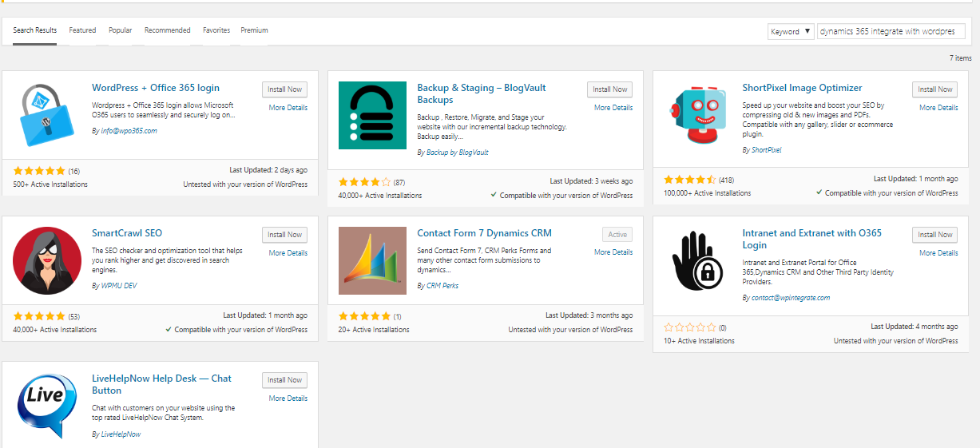Image resolution: width=980 pixels, height=448 pixels.
Task: Click author link Backup by BlogVault
Action: [457, 153]
